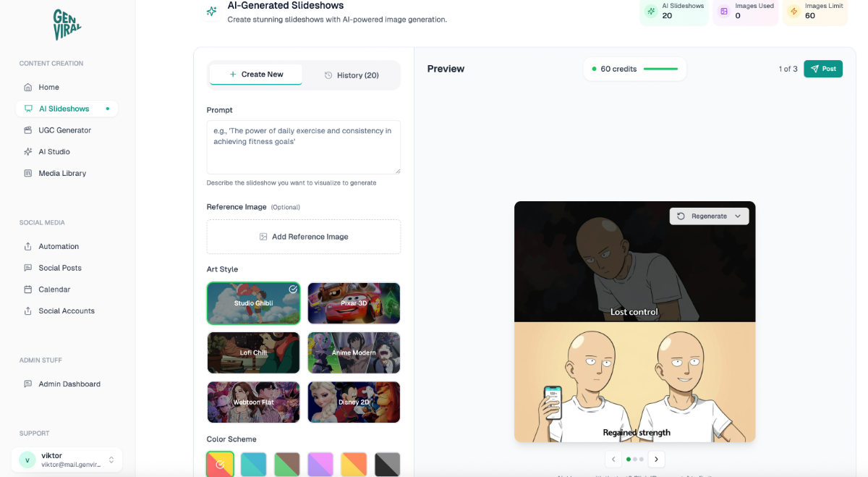Select the Pixar 3D art style
Viewport: 868px width, 477px height.
[x=354, y=303]
